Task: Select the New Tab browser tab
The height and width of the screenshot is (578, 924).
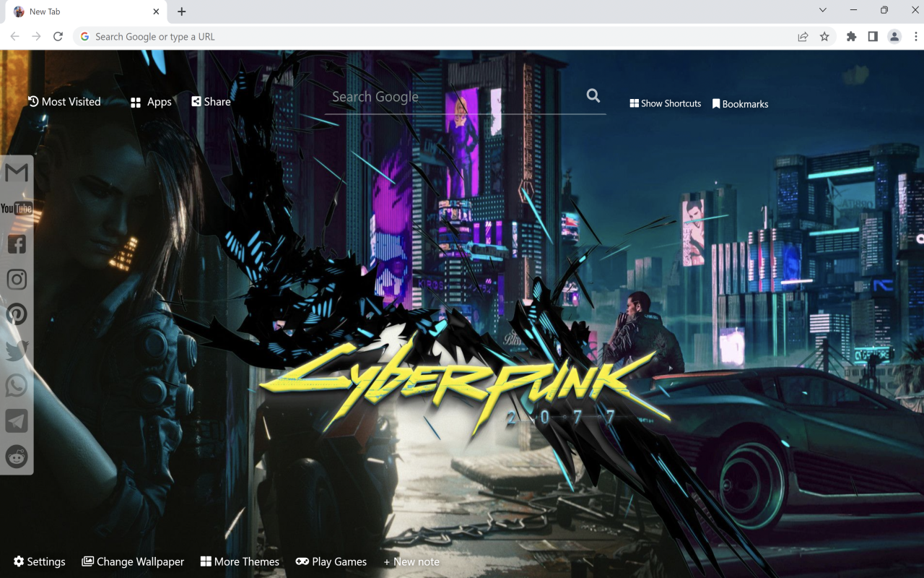Action: (x=85, y=12)
